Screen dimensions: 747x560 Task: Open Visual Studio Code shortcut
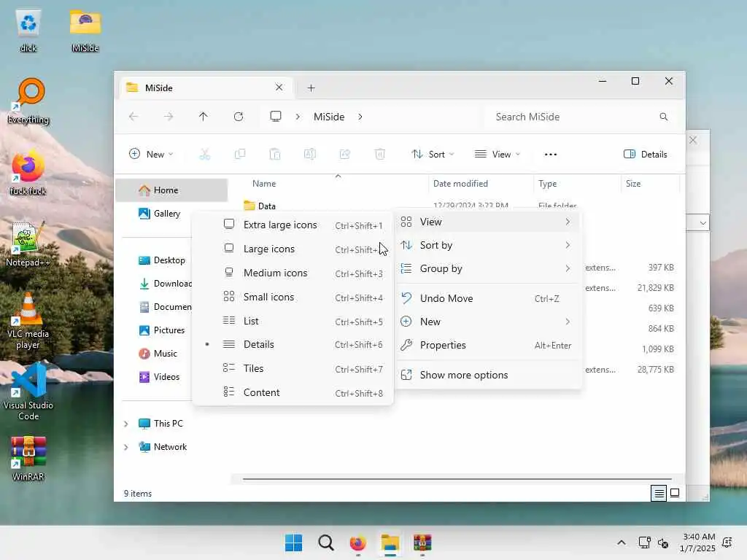[x=28, y=392]
